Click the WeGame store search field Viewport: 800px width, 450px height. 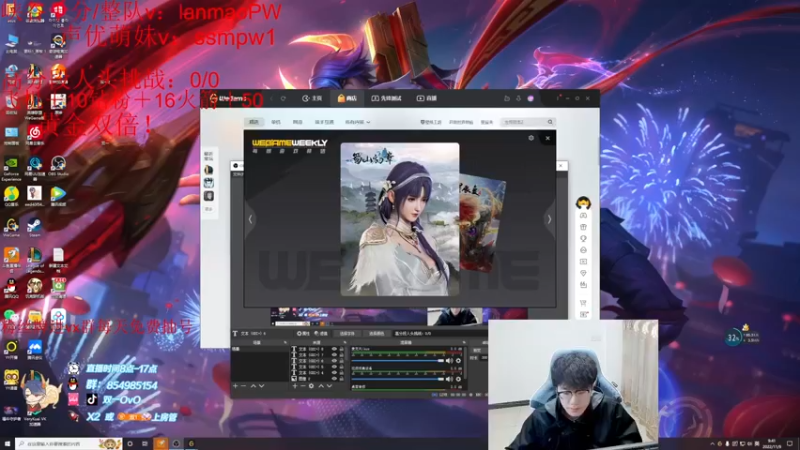click(526, 122)
